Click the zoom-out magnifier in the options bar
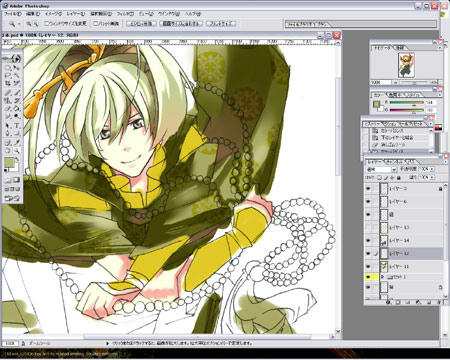The image size is (450, 360). pos(36,24)
